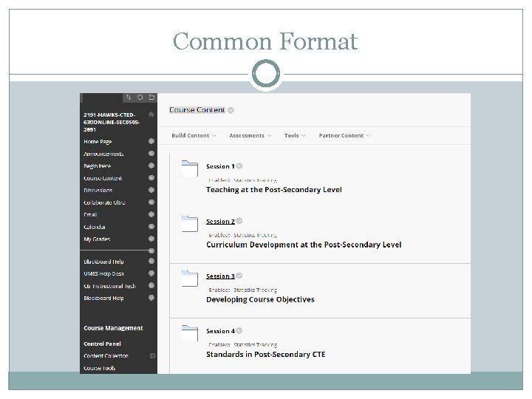Expand Course Tools in Control Panel
Image resolution: width=532 pixels, height=399 pixels.
tap(100, 368)
